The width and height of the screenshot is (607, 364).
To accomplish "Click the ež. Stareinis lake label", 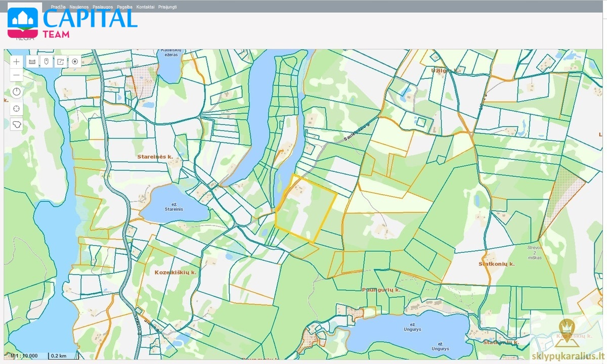I will point(174,206).
